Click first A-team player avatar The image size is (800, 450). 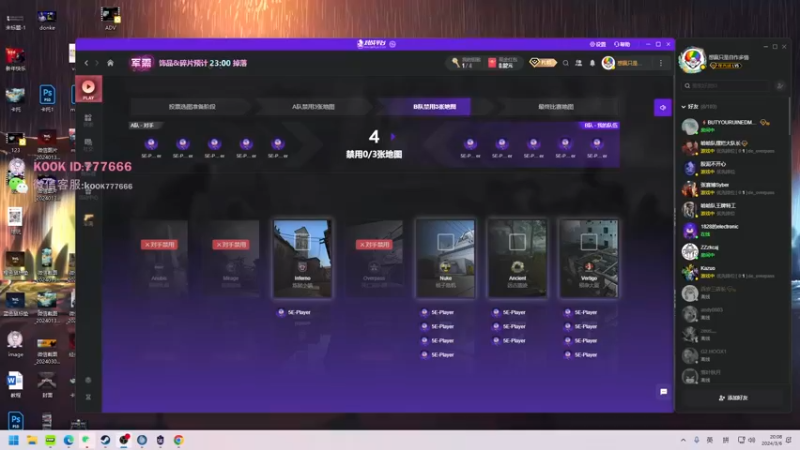(151, 144)
